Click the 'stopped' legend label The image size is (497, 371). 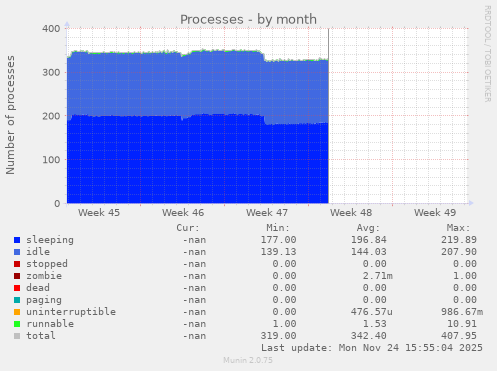pyautogui.click(x=47, y=264)
